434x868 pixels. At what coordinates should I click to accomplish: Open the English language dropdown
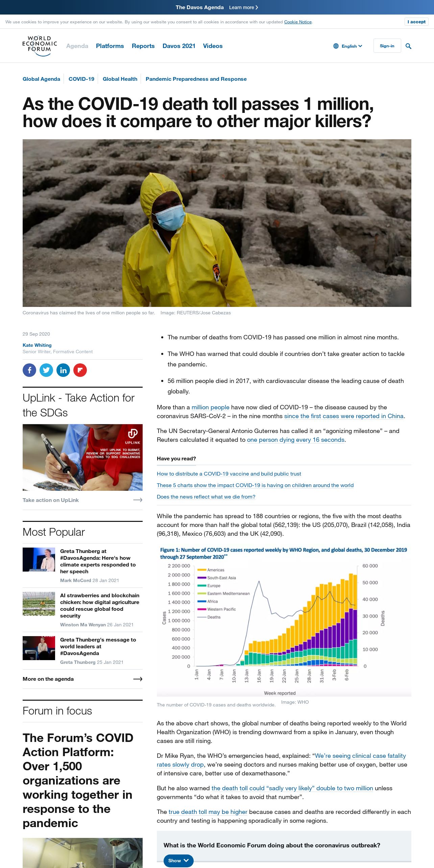352,46
